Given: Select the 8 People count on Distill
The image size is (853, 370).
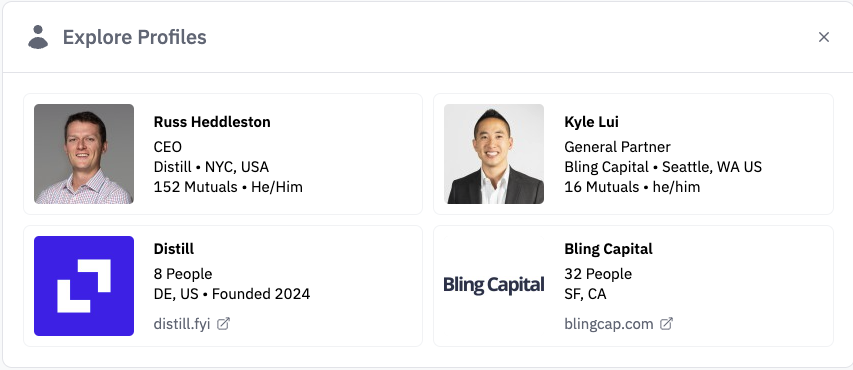Looking at the screenshot, I should 183,274.
